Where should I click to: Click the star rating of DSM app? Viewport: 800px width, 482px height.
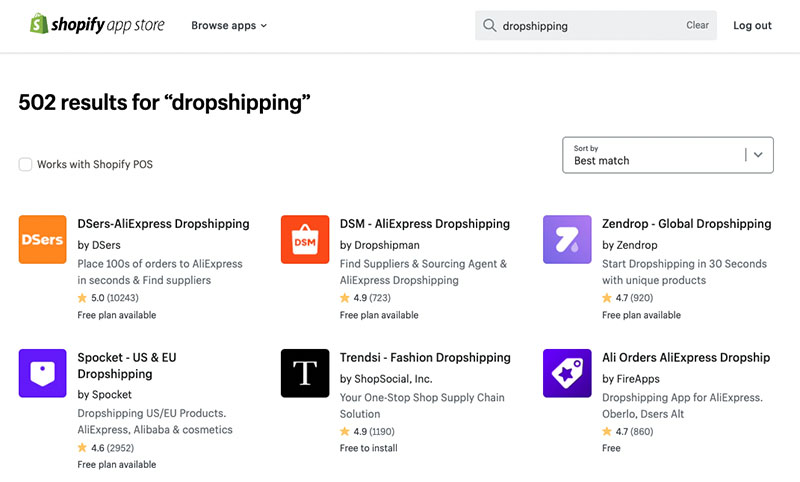pyautogui.click(x=344, y=298)
